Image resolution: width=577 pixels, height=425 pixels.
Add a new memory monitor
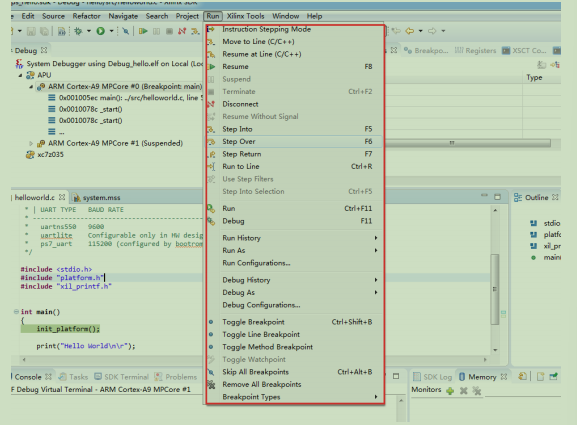click(450, 391)
